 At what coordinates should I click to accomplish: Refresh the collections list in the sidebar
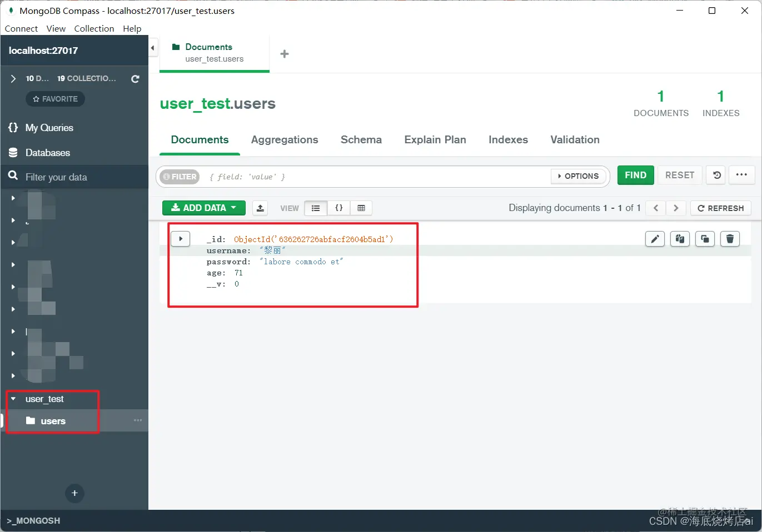tap(135, 78)
